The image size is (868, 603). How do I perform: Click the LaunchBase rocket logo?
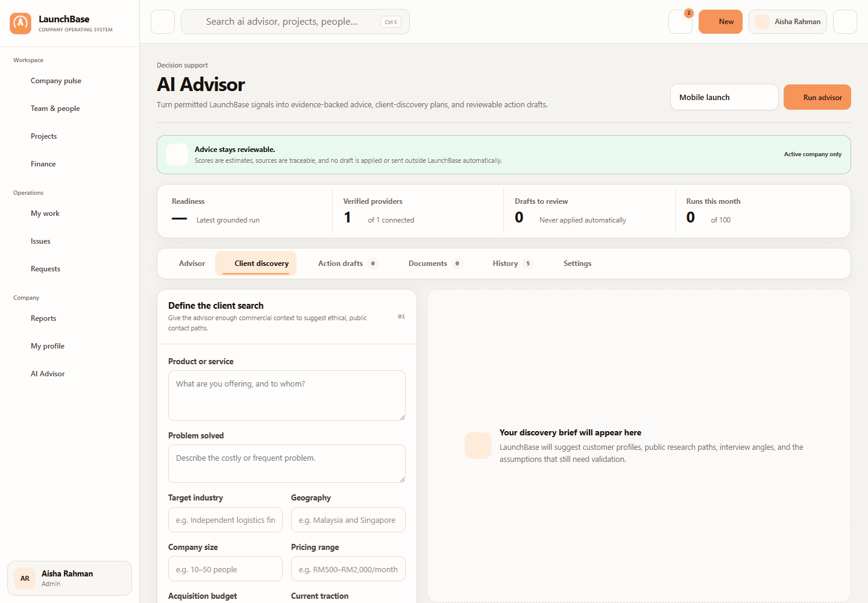20,24
